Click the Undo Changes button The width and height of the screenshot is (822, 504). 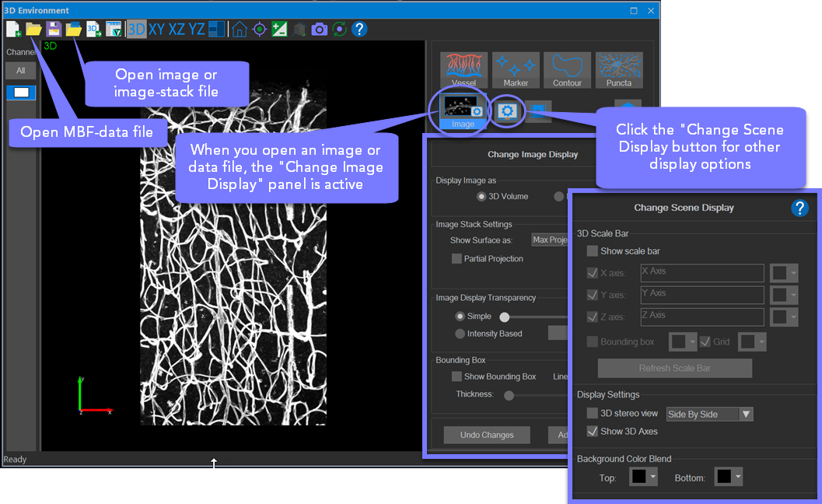click(487, 435)
